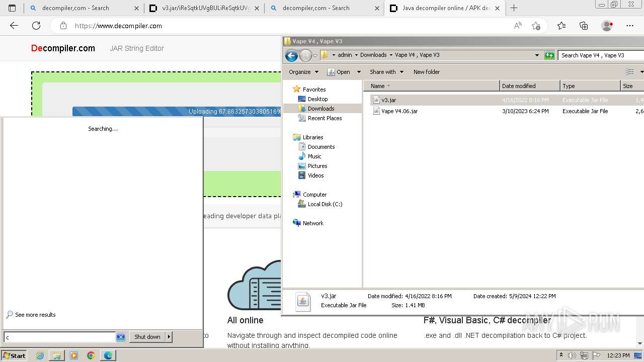Clear the Start menu search box

[x=121, y=337]
